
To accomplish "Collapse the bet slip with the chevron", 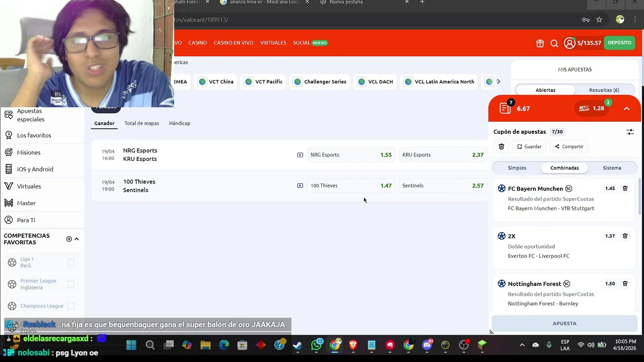I will click(x=626, y=109).
